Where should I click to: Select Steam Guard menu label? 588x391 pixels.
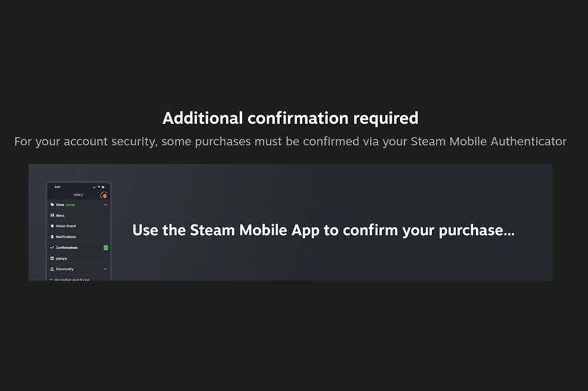66,226
